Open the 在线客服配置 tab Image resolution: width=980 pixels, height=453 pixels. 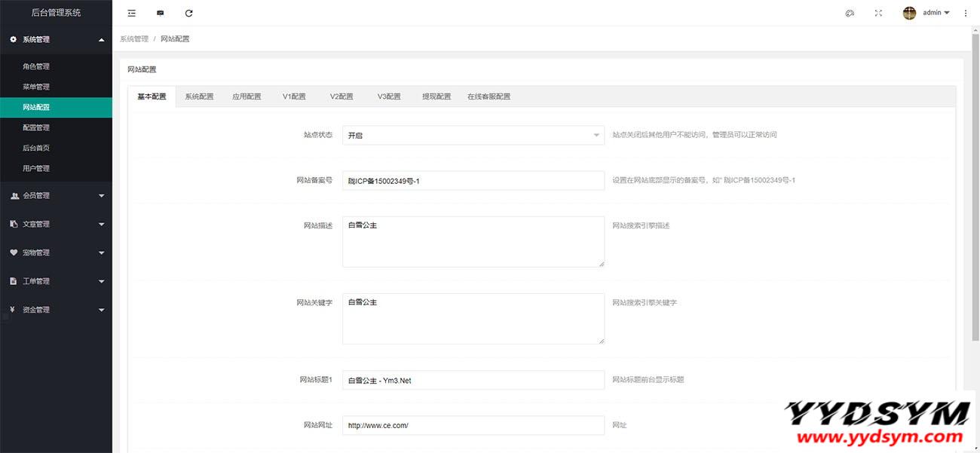[x=488, y=96]
